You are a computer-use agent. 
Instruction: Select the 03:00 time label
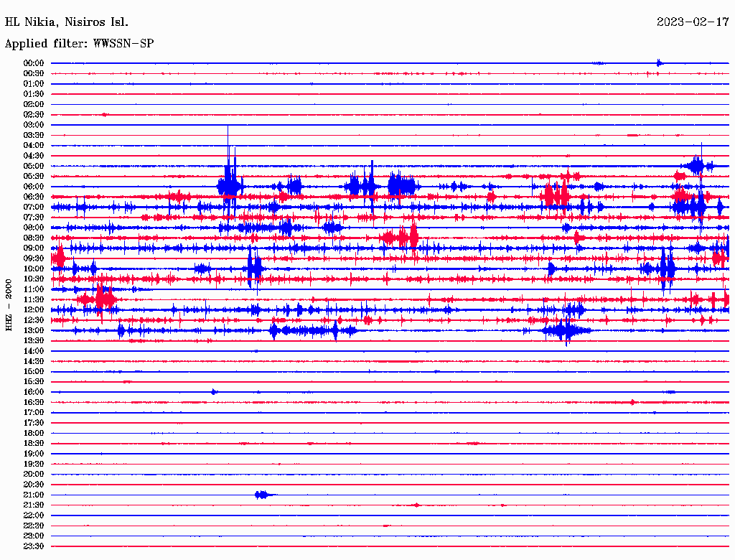click(x=34, y=125)
